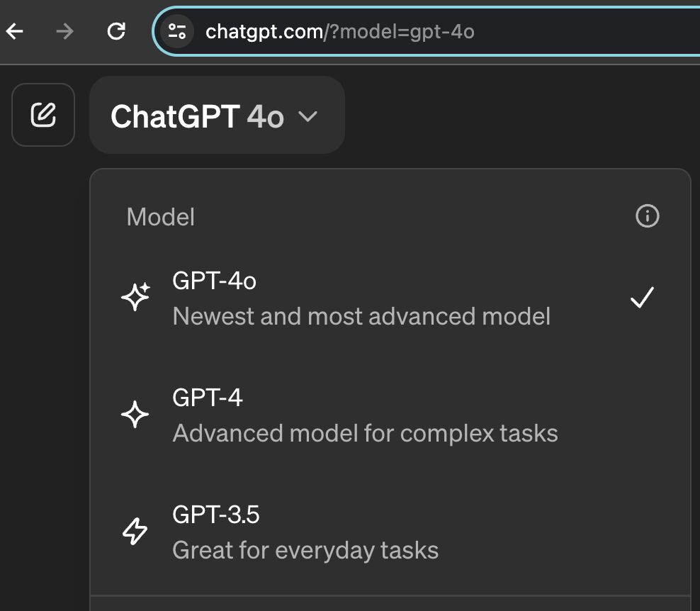Click the GPT-3.5 lightning bolt icon
The image size is (700, 611).
[135, 532]
